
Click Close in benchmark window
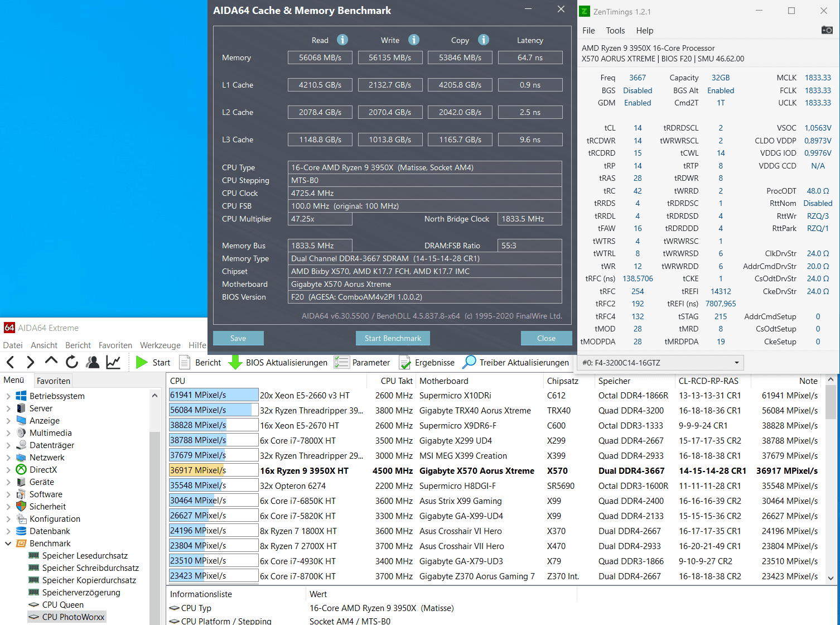[x=546, y=338]
